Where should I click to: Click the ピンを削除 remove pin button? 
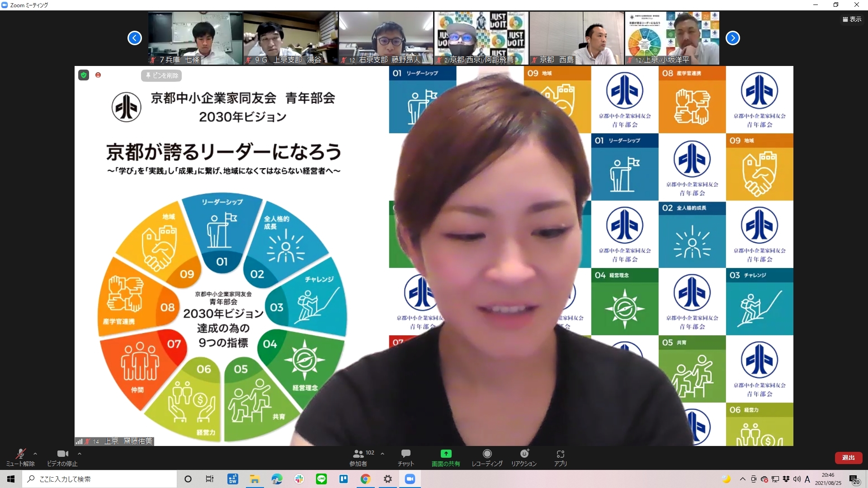click(x=161, y=75)
